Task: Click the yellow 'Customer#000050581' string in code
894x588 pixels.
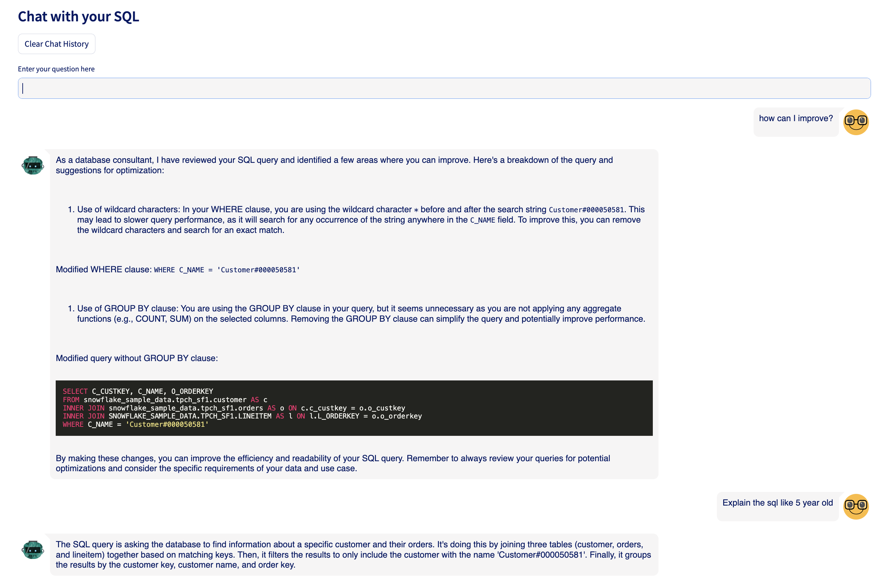Action: 167,424
